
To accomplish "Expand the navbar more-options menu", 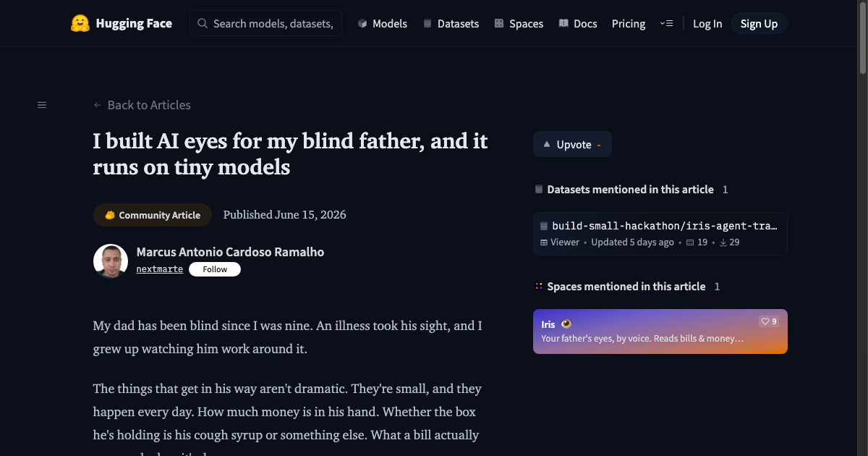I will coord(667,23).
